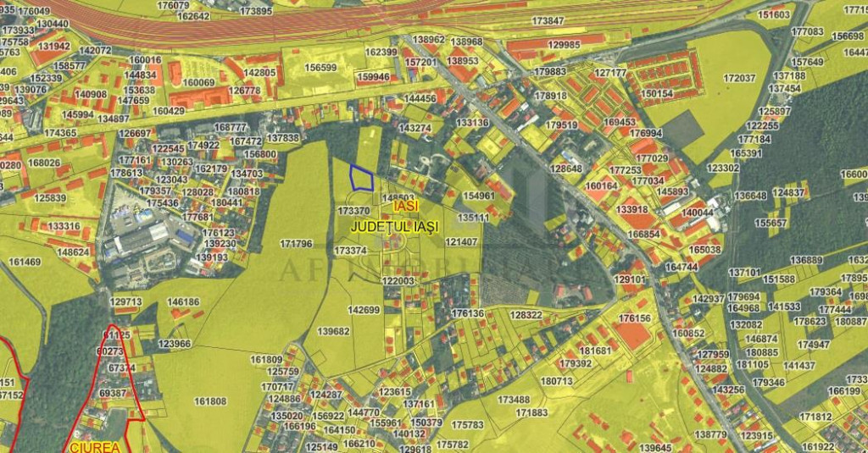Pick parcel 142699 on the map

[x=364, y=310]
